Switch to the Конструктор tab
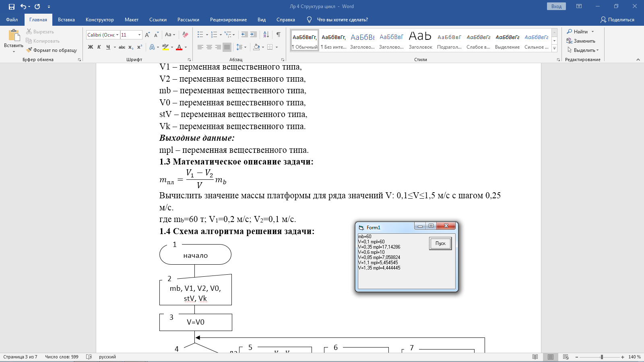 pos(100,20)
